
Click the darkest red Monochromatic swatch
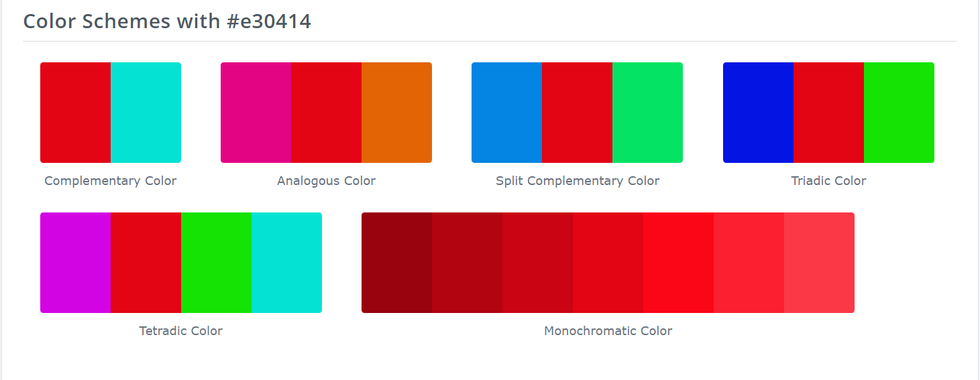tap(396, 263)
